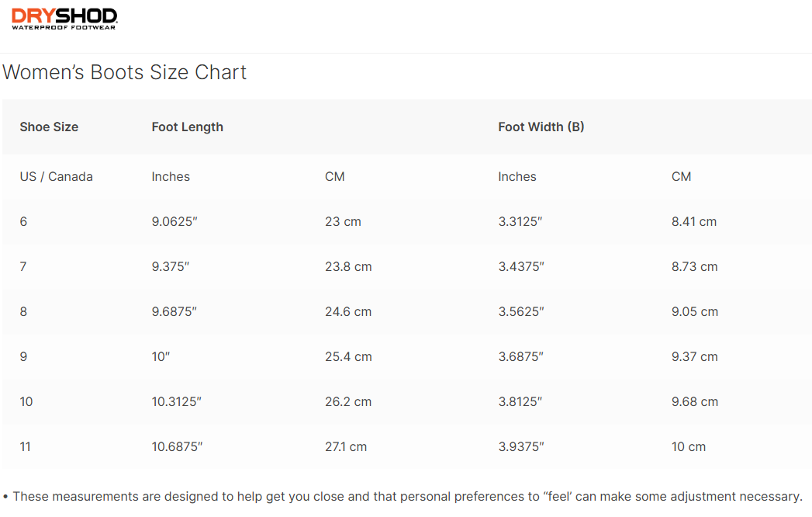Select the shoe size 11 cell
812x517 pixels.
tap(26, 446)
